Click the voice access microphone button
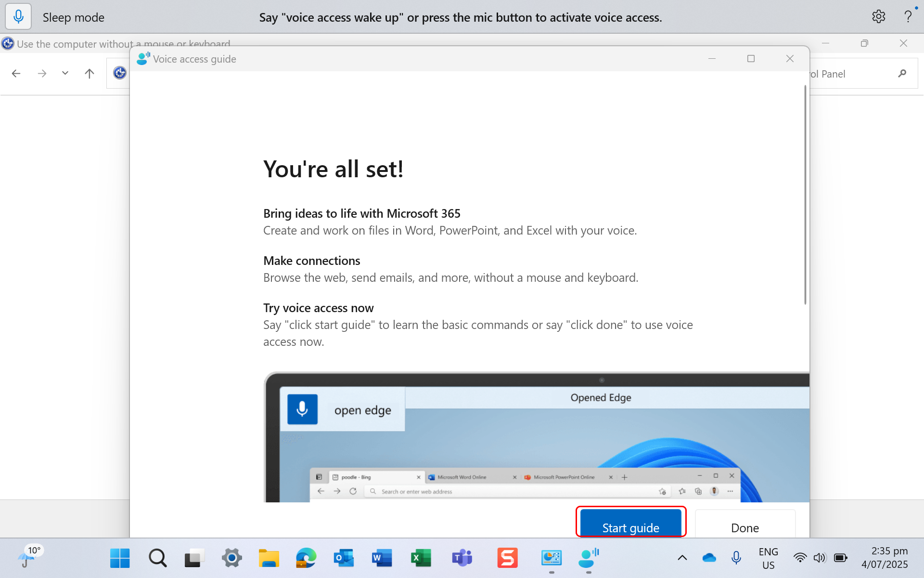 click(18, 17)
